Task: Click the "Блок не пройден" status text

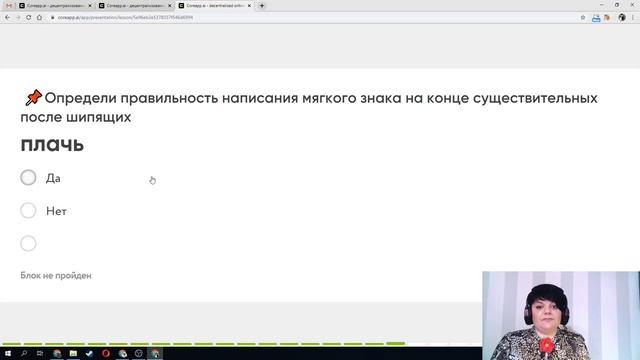Action: 56,276
